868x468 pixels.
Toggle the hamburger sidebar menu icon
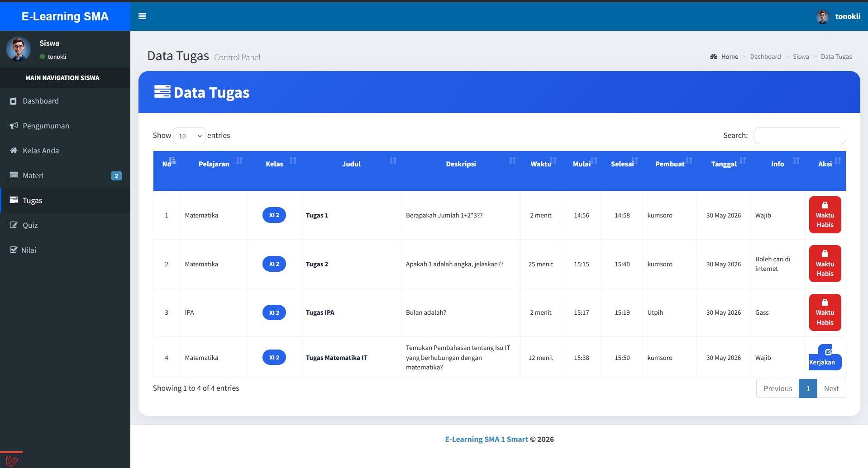142,16
